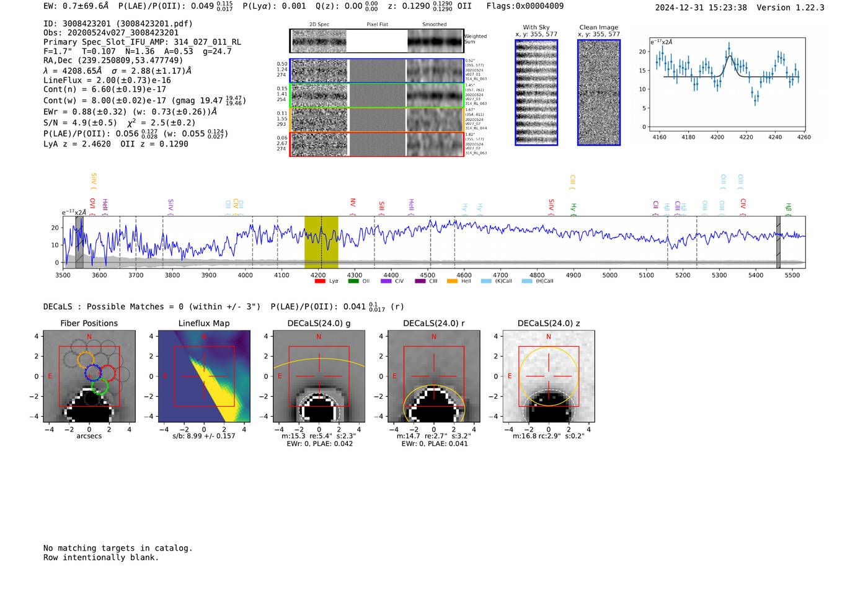Open the Clean Image thumbnail

click(599, 93)
